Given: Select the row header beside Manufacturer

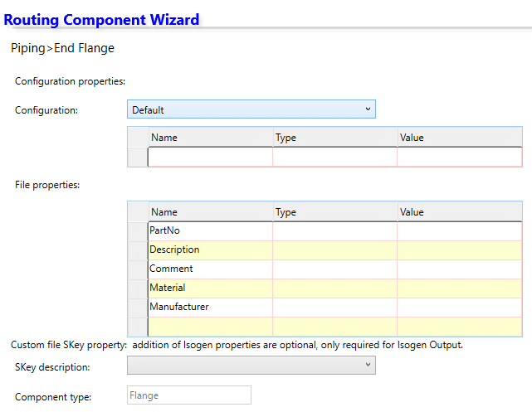Looking at the screenshot, I should tap(138, 308).
